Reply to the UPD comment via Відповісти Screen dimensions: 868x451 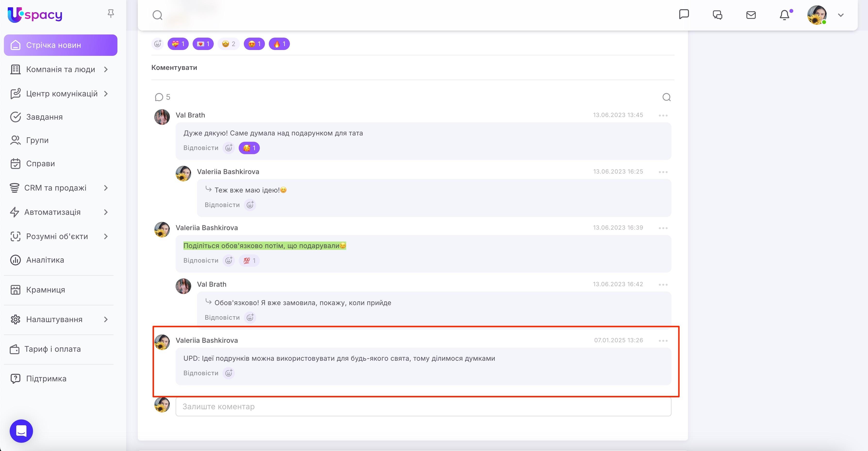(200, 373)
